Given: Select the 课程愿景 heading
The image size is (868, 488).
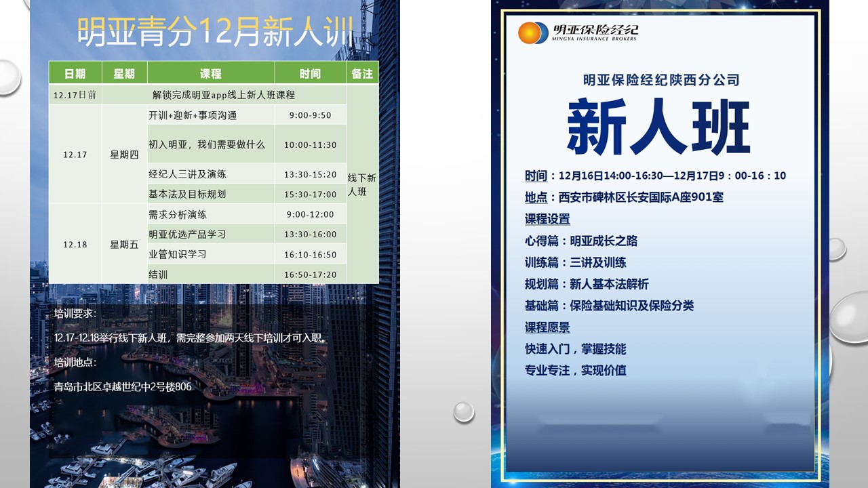Looking at the screenshot, I should point(547,327).
